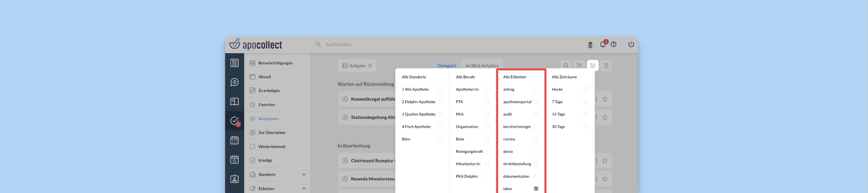868x193 pixels.
Task: Click the power logout icon
Action: (631, 44)
